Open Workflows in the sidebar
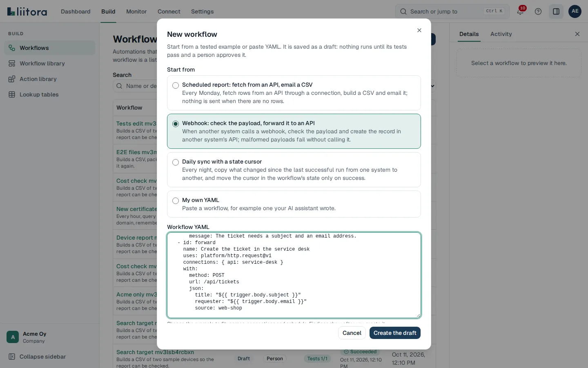The height and width of the screenshot is (368, 588). [x=50, y=48]
